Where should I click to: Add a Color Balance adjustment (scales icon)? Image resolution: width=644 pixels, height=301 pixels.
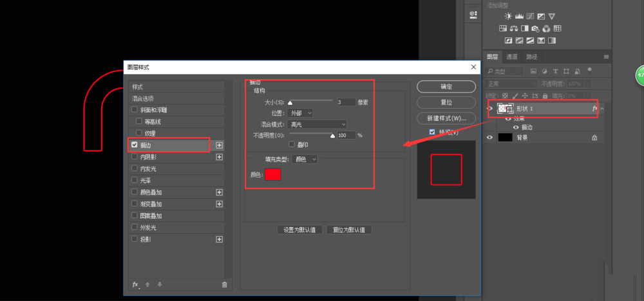514,28
